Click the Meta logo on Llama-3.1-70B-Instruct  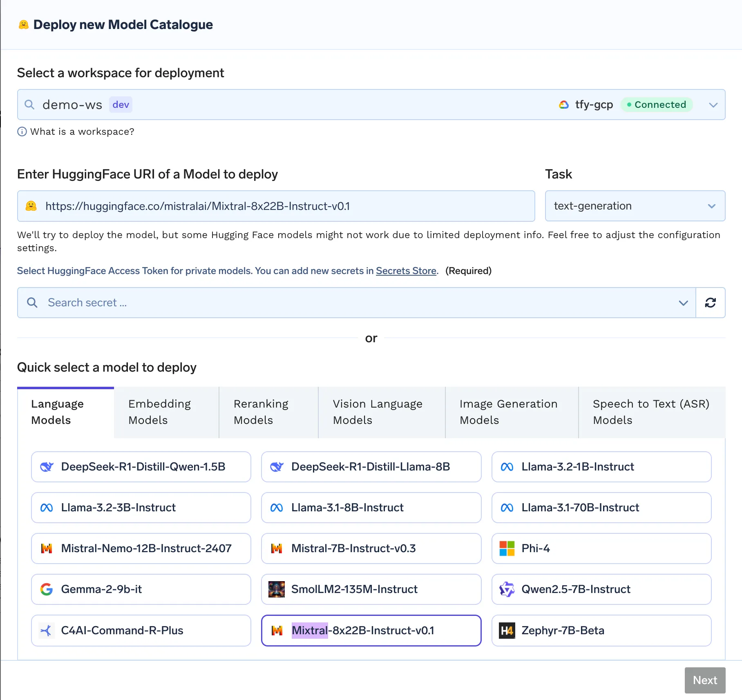tap(507, 508)
